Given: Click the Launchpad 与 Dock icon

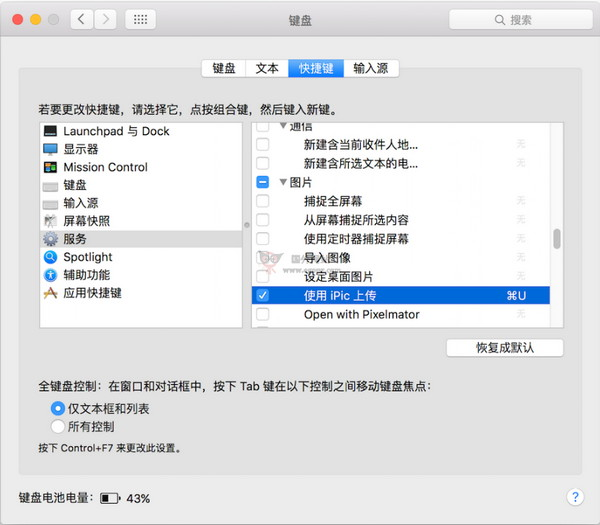Looking at the screenshot, I should [x=51, y=131].
